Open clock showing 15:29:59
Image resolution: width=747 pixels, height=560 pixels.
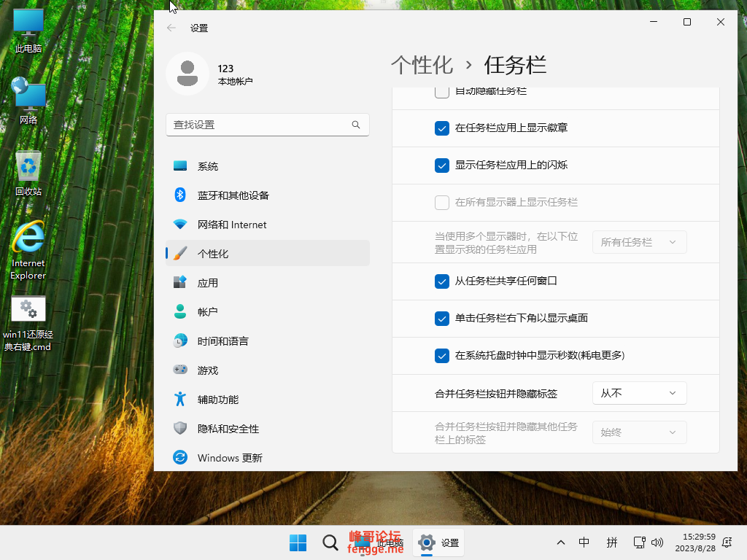point(695,542)
